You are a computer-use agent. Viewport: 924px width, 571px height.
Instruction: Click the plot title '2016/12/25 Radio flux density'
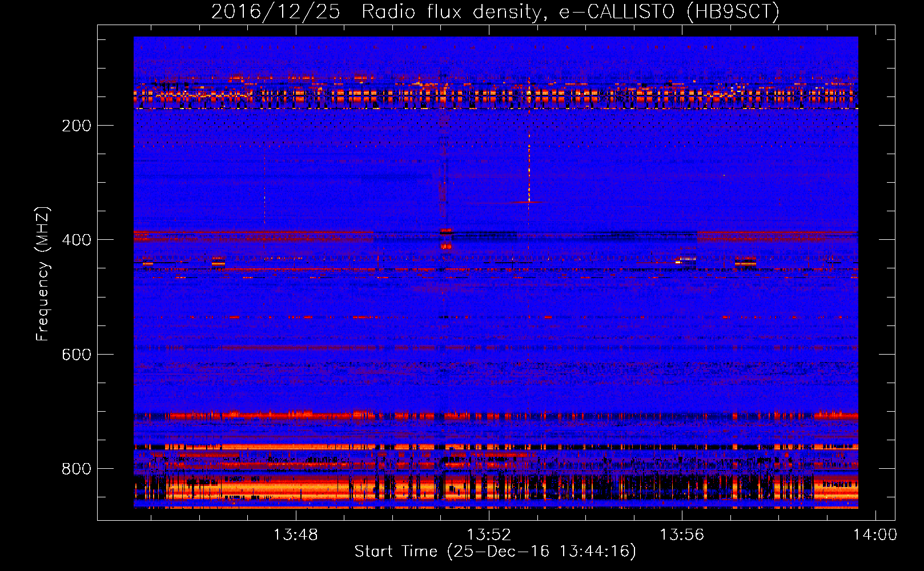point(495,11)
